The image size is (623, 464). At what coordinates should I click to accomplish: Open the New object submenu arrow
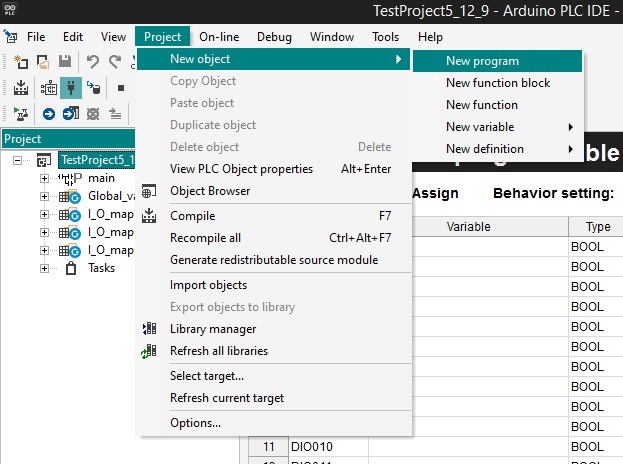(x=399, y=59)
